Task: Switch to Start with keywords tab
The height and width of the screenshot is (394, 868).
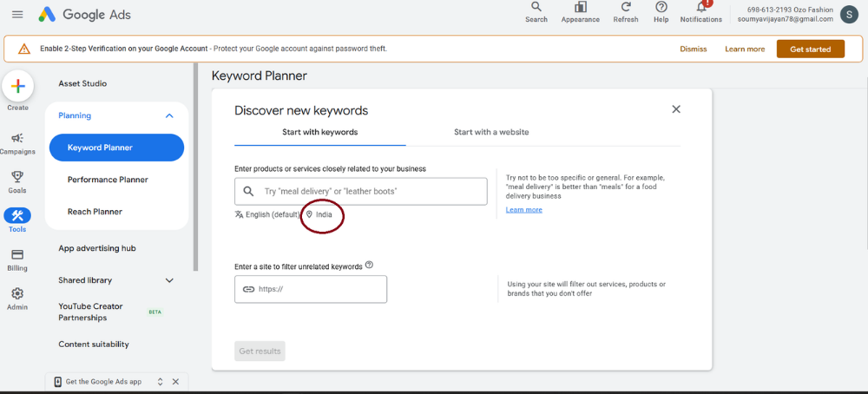Action: 320,132
